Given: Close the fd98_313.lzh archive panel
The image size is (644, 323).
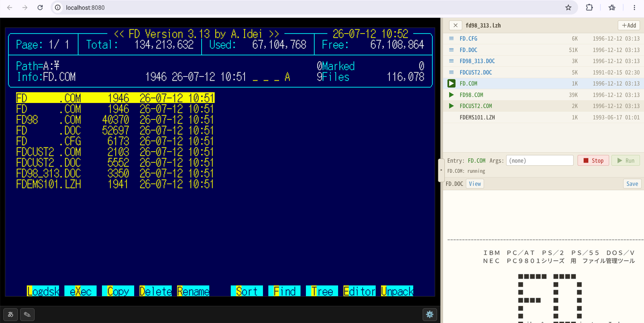Looking at the screenshot, I should point(455,25).
